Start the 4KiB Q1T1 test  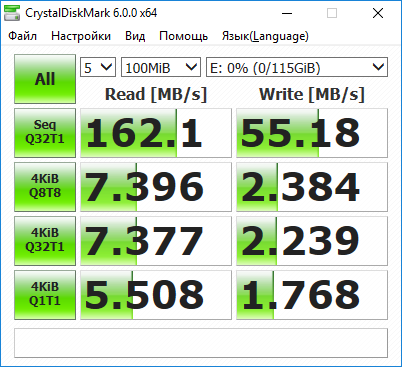(45, 295)
